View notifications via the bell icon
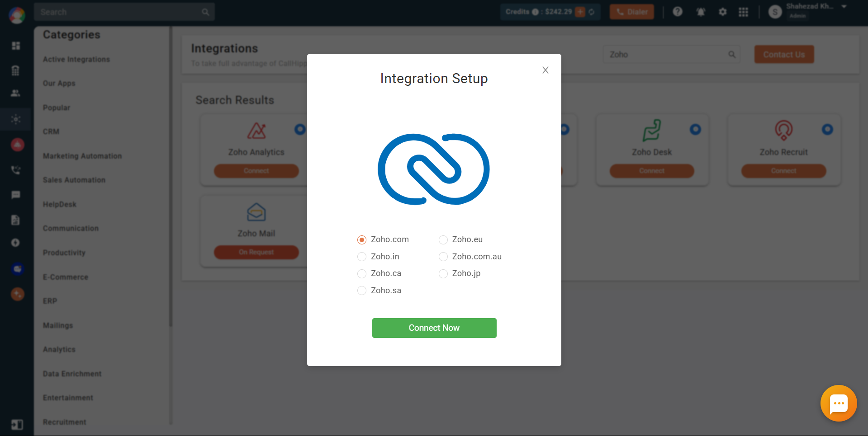 701,12
